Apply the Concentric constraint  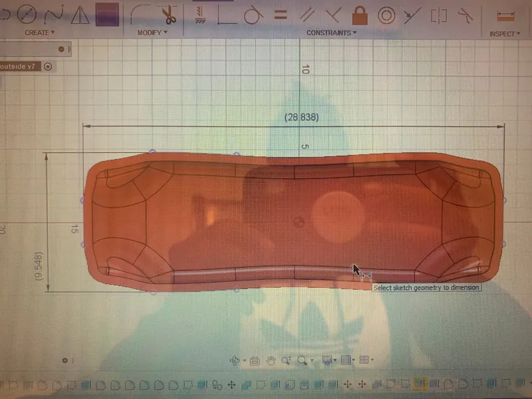[x=386, y=15]
